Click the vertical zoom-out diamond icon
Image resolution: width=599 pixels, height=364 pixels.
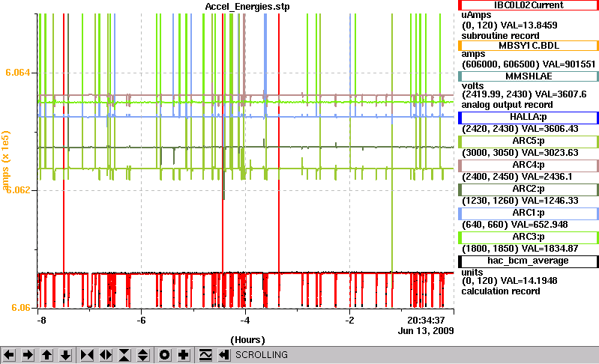pyautogui.click(x=143, y=355)
